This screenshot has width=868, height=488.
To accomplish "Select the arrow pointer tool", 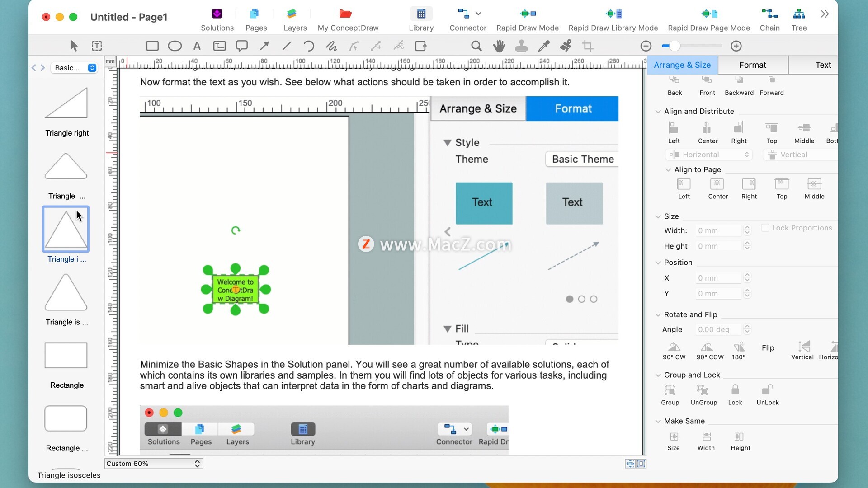I will point(74,46).
